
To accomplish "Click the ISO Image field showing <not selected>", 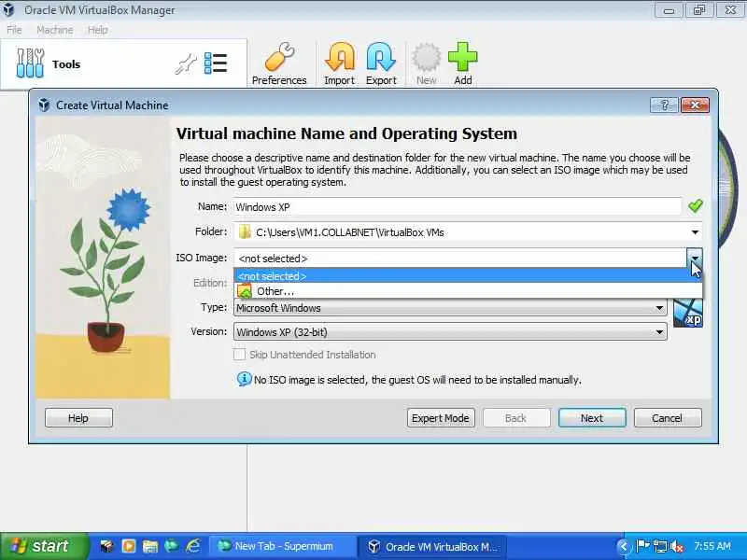I will point(460,259).
